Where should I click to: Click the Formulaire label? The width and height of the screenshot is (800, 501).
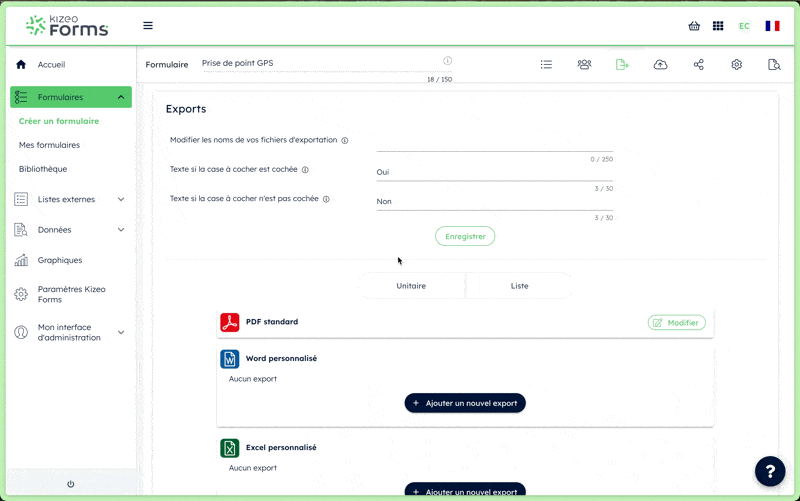pos(167,65)
